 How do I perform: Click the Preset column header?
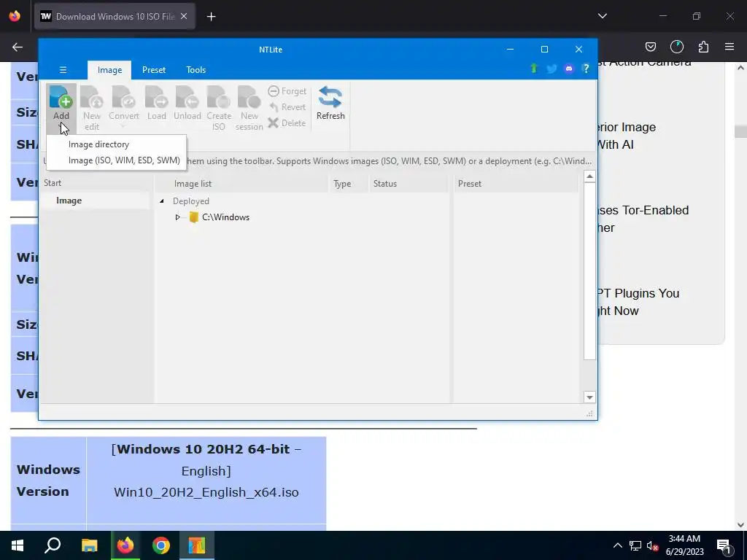516,184
